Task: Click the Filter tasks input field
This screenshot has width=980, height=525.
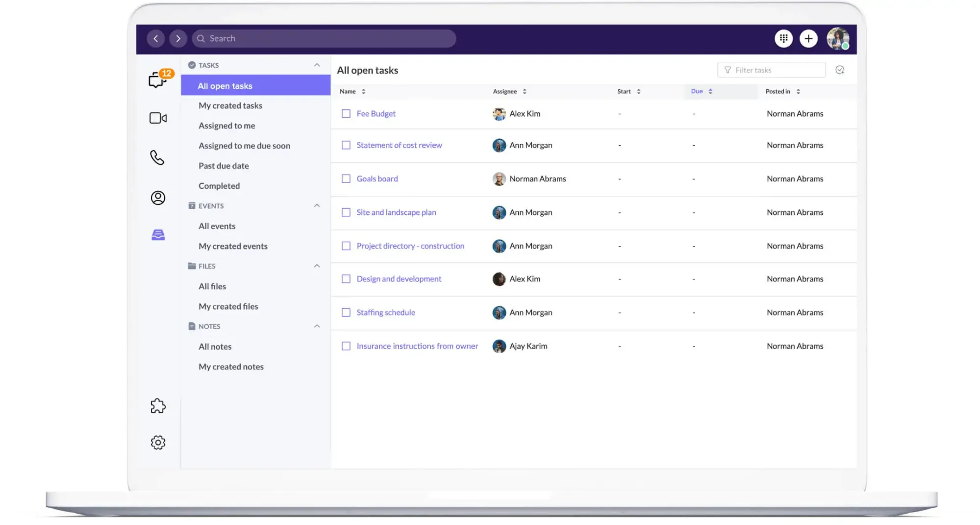Action: [x=772, y=70]
